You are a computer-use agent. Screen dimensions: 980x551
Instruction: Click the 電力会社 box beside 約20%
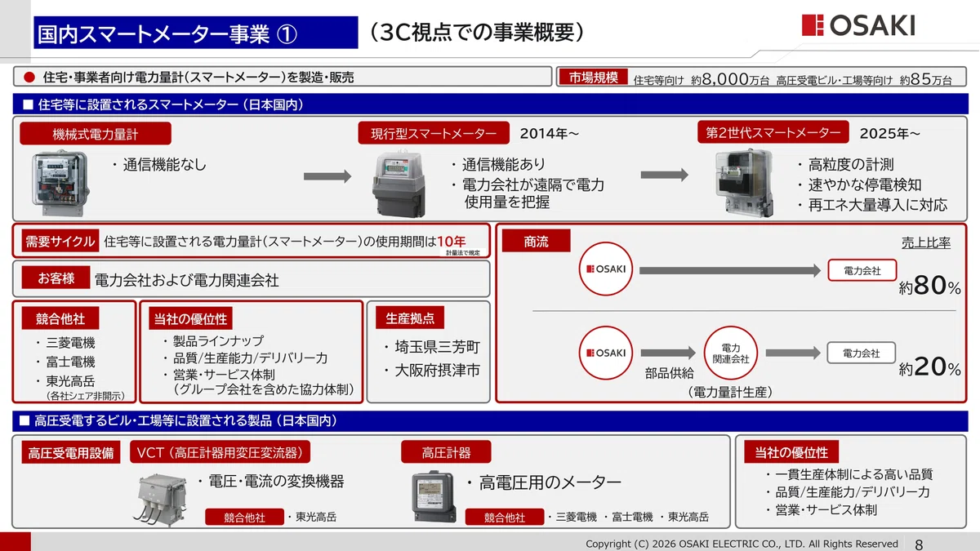point(862,353)
